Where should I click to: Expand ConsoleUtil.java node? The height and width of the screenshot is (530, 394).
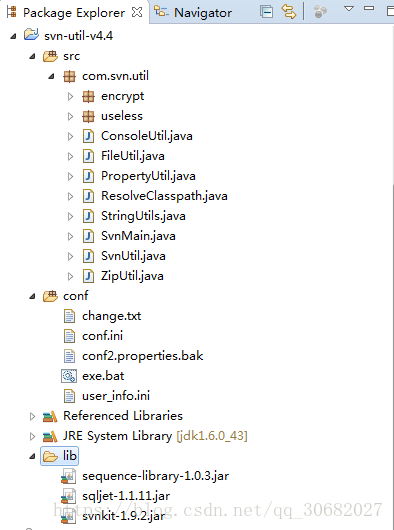70,137
